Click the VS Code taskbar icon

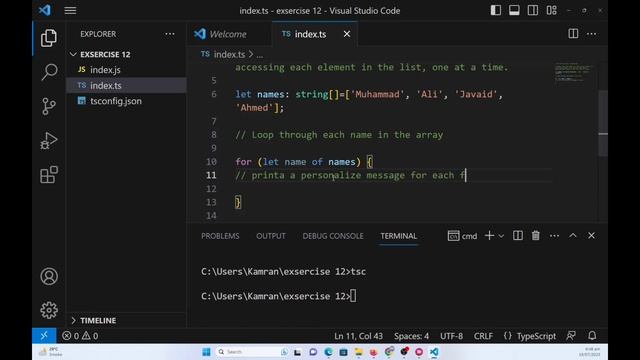pos(434,352)
